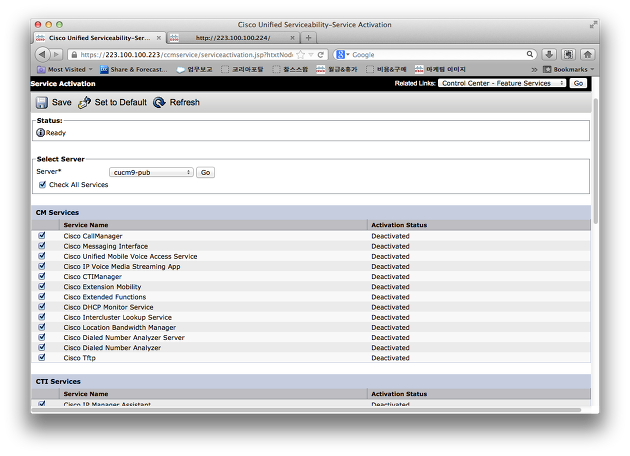Click Deactivated status for Cisco CallManager
The height and width of the screenshot is (456, 630).
(x=390, y=236)
